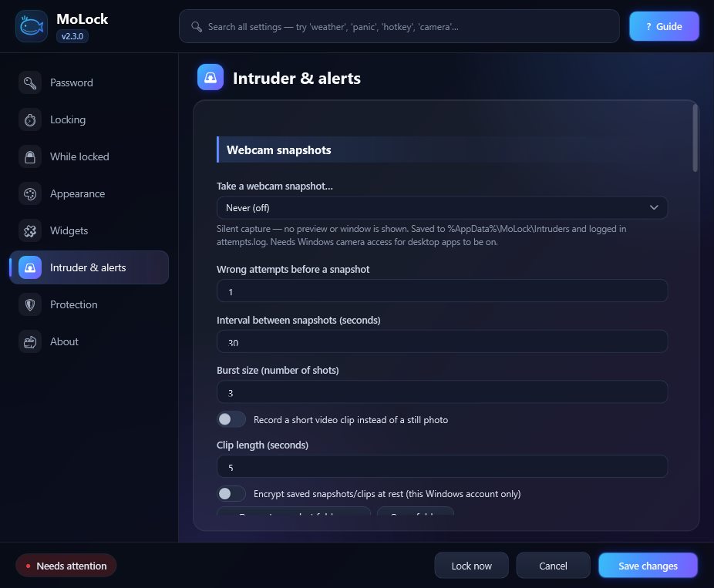Click the settings panel vertical scrollbar
Screen dimensions: 714x588
(695, 138)
